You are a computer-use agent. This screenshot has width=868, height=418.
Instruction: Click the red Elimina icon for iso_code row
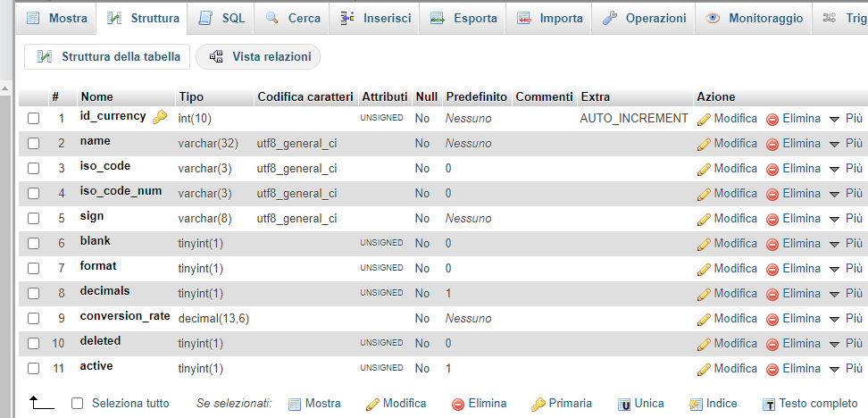[772, 169]
